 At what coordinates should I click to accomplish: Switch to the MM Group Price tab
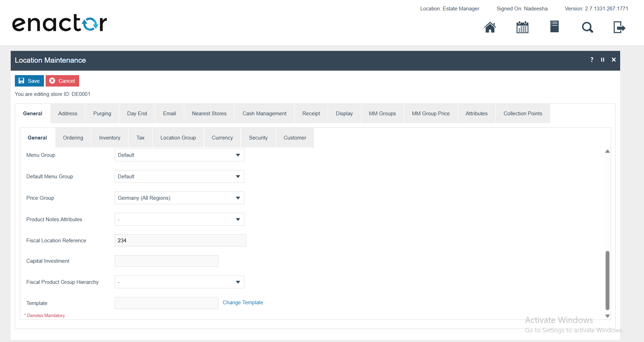coord(431,114)
